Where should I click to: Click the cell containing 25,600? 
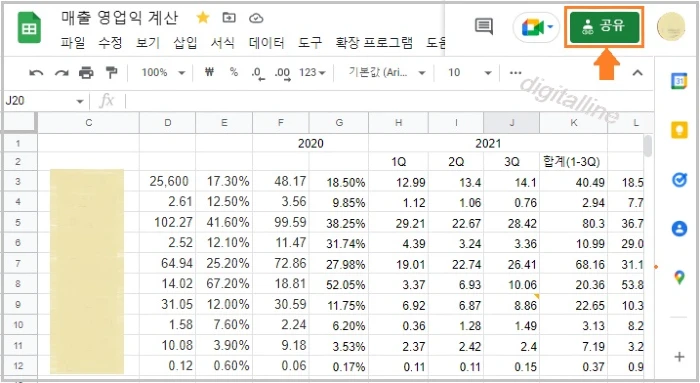(167, 181)
